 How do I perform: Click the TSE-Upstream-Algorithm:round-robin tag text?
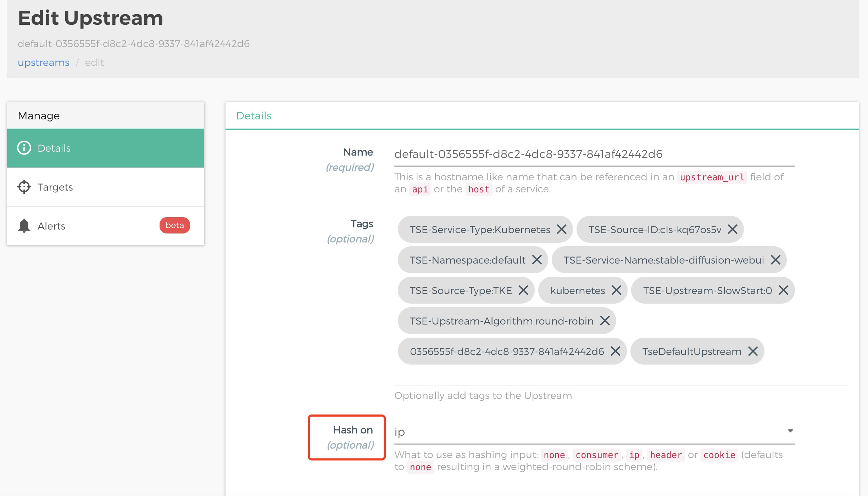pos(502,321)
